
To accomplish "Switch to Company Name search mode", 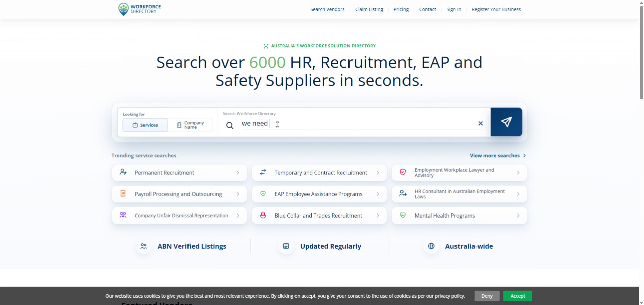I will [190, 125].
